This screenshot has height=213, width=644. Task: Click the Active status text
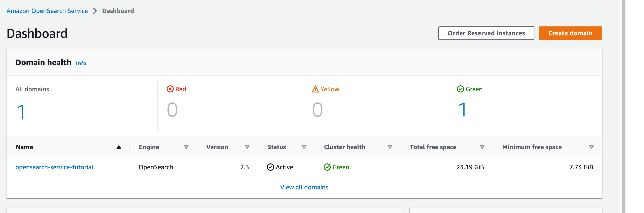pos(284,167)
